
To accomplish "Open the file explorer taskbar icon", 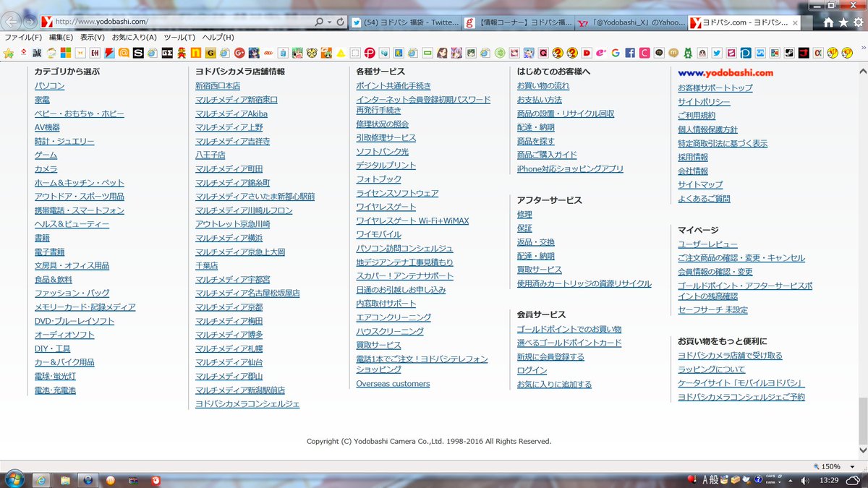I will pyautogui.click(x=65, y=480).
